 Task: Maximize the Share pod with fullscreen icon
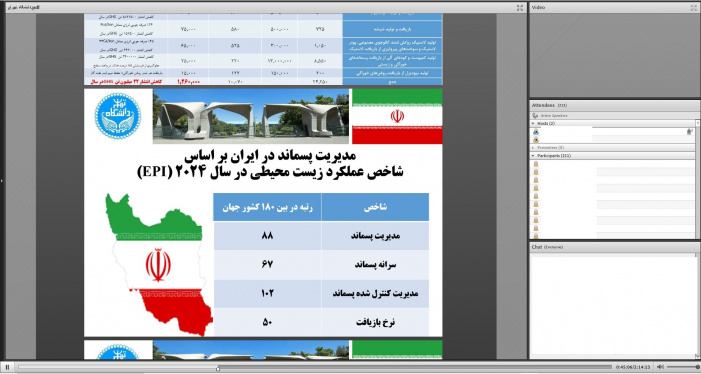(x=519, y=8)
